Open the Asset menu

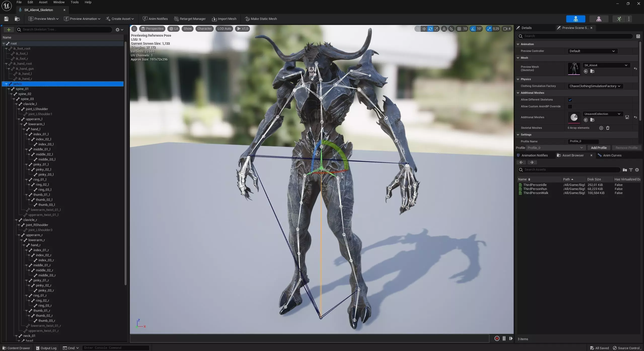(x=43, y=2)
